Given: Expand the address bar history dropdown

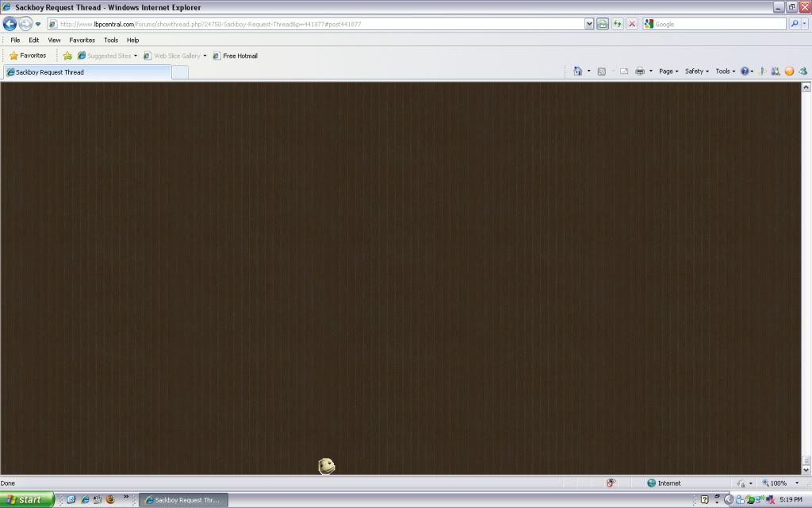Looking at the screenshot, I should click(589, 24).
